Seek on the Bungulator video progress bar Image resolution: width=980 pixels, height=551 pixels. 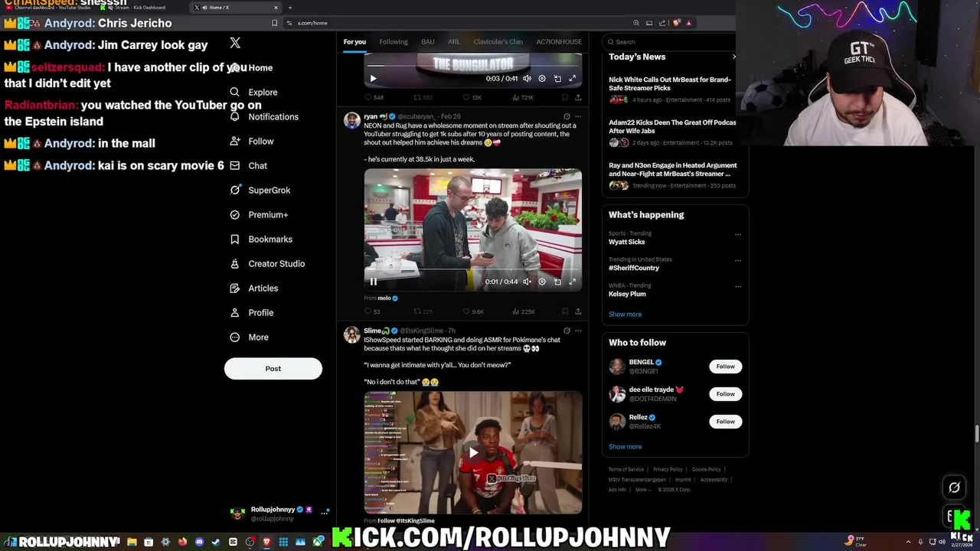click(473, 66)
